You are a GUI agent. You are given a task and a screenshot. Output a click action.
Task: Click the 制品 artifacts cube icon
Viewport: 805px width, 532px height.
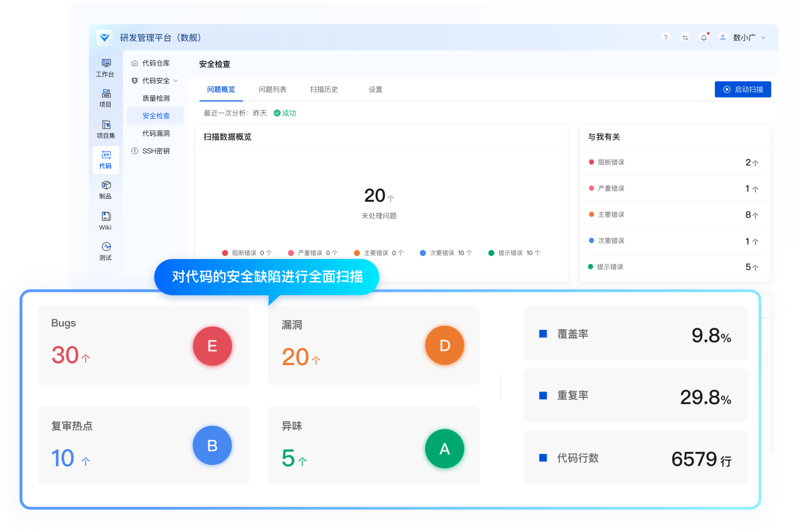106,185
